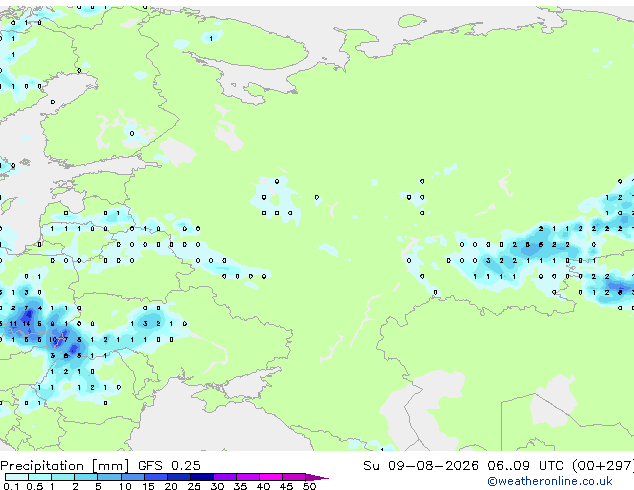Click the "GFS 0.25" model label
634x490 pixels.
pos(169,466)
